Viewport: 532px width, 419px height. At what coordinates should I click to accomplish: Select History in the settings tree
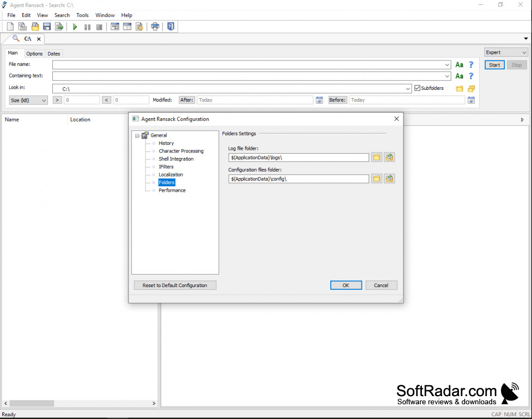pos(166,143)
